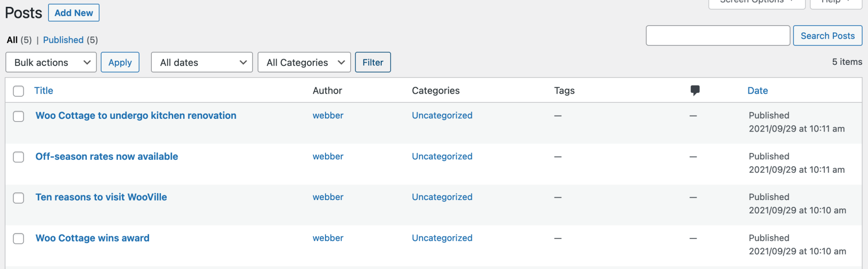
Task: Select the 'Published (5)' posts filter
Action: (64, 40)
